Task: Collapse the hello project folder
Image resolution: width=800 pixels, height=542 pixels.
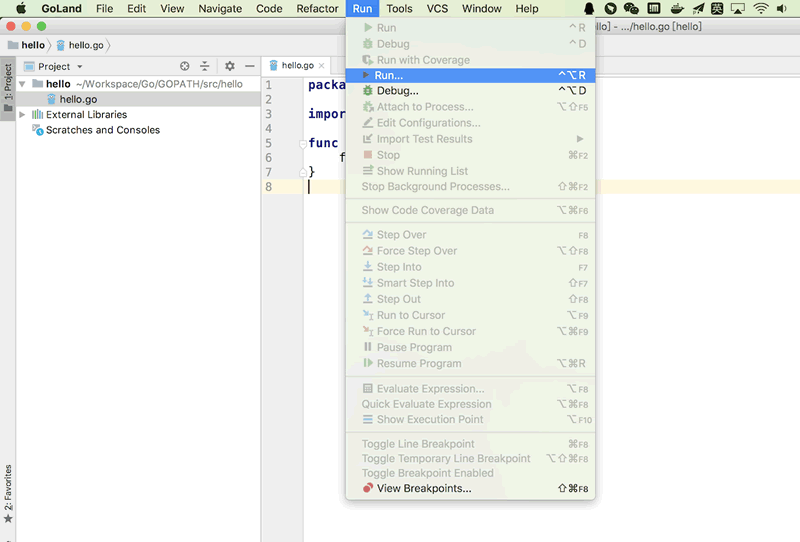Action: tap(22, 84)
